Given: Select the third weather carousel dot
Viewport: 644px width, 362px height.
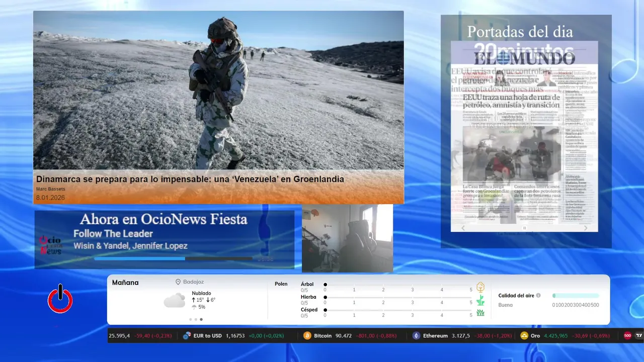Looking at the screenshot, I should [201, 319].
